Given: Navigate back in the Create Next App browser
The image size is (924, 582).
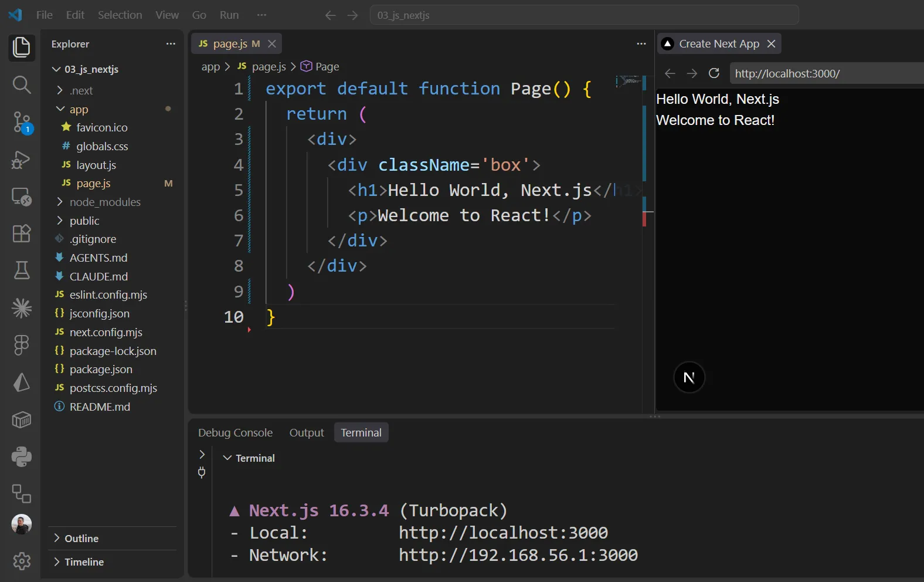Looking at the screenshot, I should (x=670, y=73).
